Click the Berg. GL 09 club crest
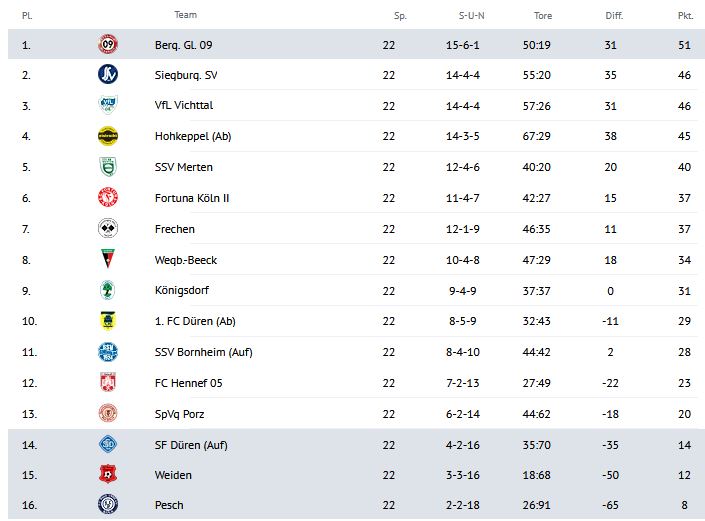 [x=108, y=44]
